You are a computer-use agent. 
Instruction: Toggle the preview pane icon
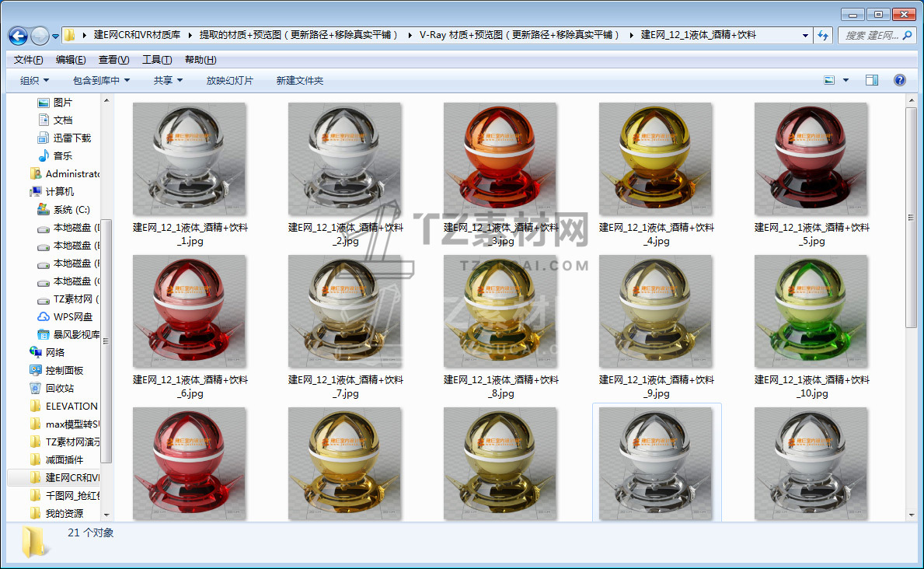pyautogui.click(x=872, y=80)
